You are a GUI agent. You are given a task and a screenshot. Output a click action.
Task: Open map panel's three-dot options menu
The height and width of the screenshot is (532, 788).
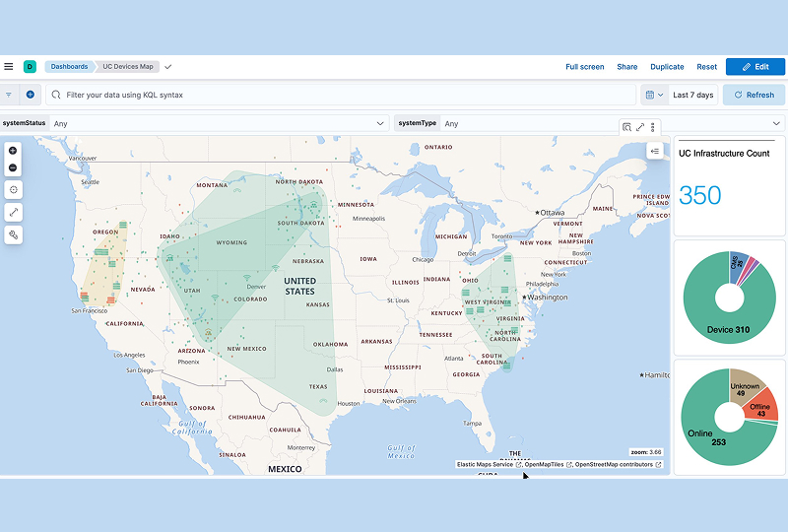[x=652, y=127]
